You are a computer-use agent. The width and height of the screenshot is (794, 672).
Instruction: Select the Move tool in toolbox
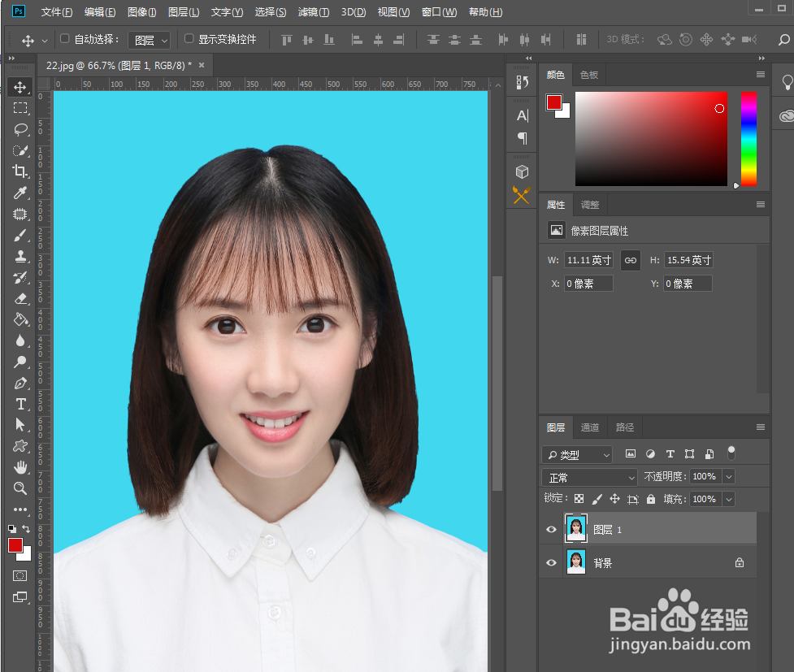tap(20, 87)
